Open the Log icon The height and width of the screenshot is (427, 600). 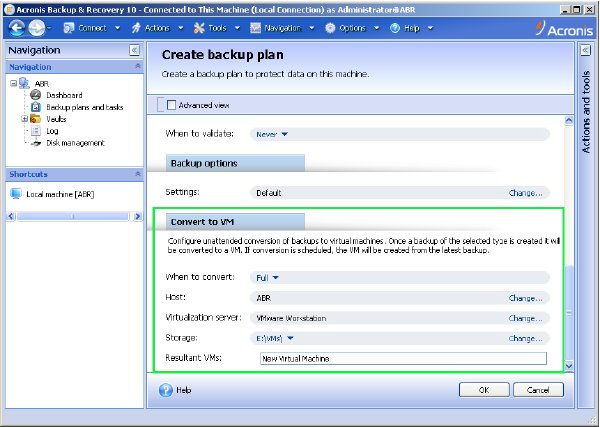pos(36,131)
